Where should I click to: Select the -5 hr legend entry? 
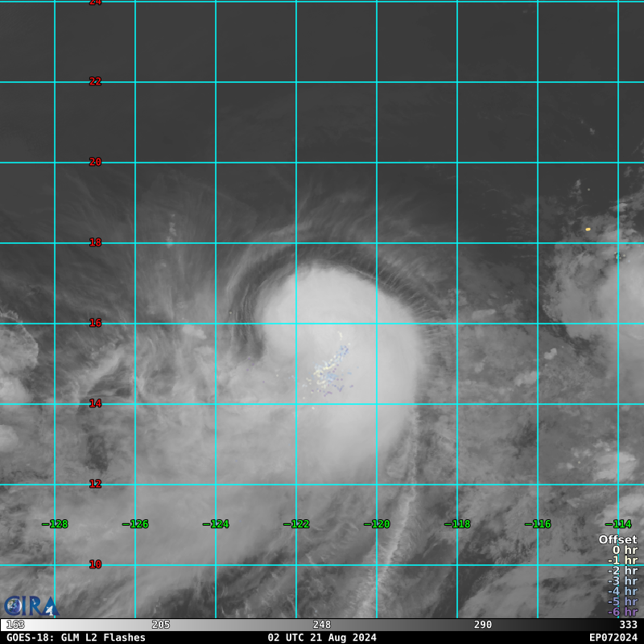(x=622, y=601)
